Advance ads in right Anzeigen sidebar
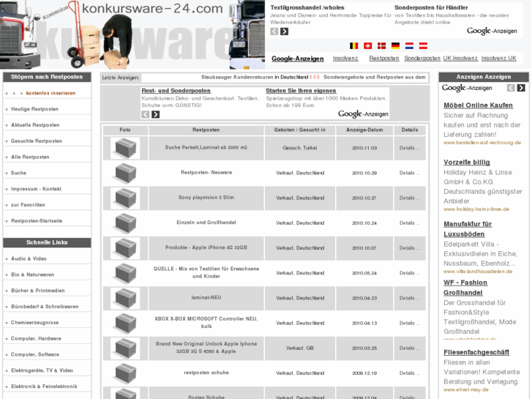This screenshot has height=399, width=532. (521, 88)
